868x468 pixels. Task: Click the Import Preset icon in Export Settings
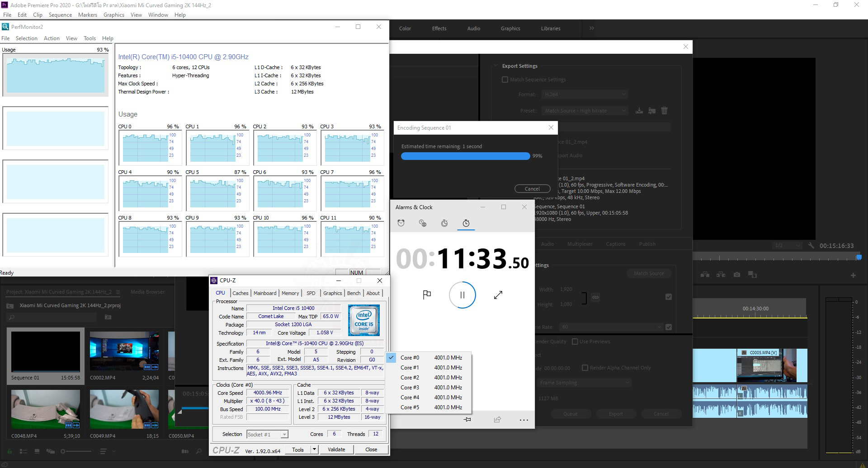click(x=652, y=111)
